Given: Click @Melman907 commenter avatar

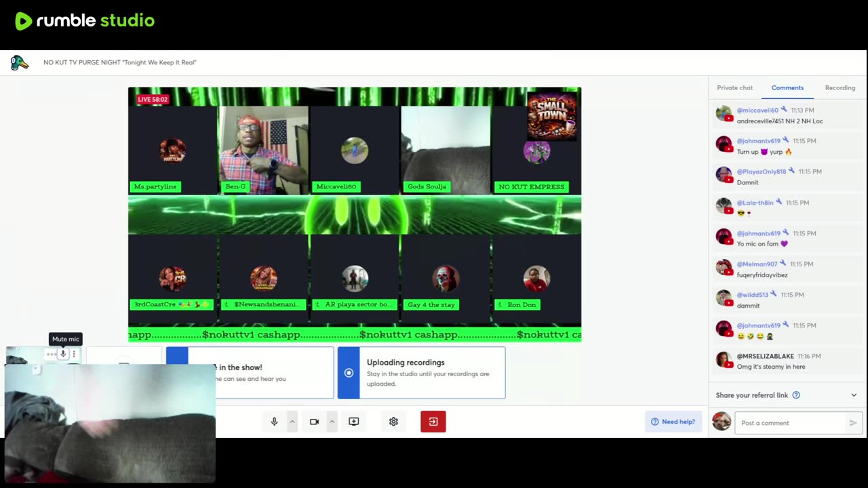Looking at the screenshot, I should coord(724,268).
